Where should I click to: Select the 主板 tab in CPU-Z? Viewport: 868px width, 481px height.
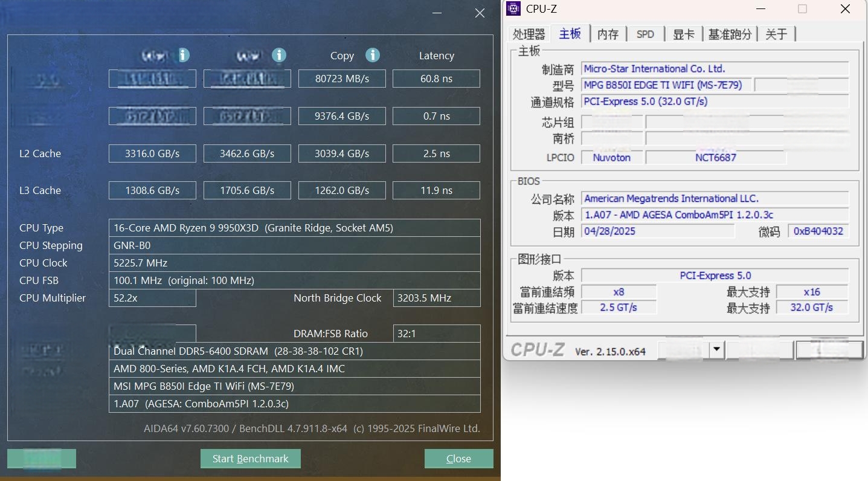pos(570,33)
